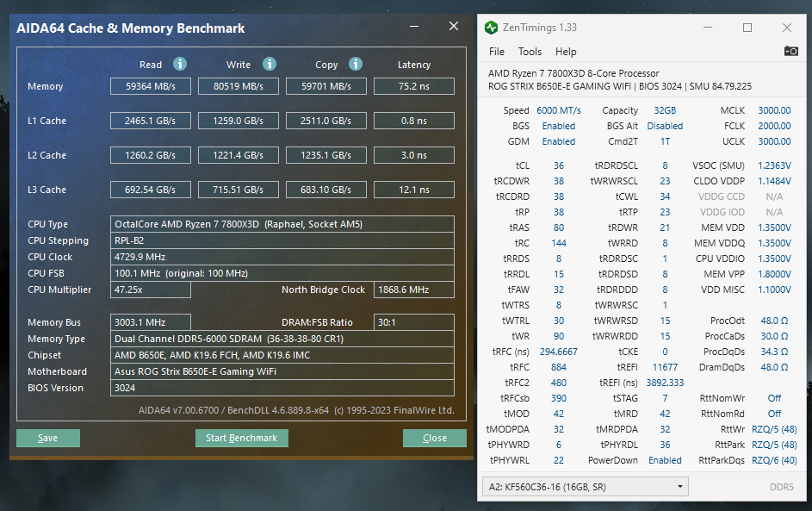Click the CPU Type field OctalCore AMD Ryzen 7 7800X3D
Screen dimensions: 812x511
(x=282, y=224)
